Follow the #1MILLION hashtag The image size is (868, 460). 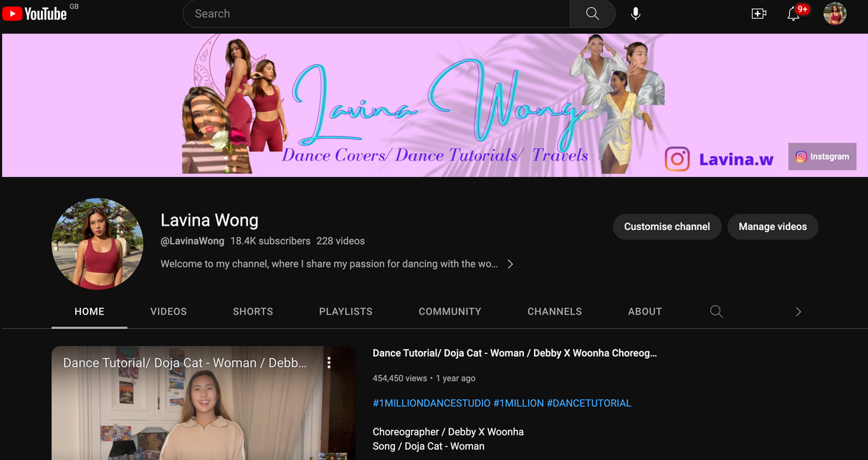518,403
